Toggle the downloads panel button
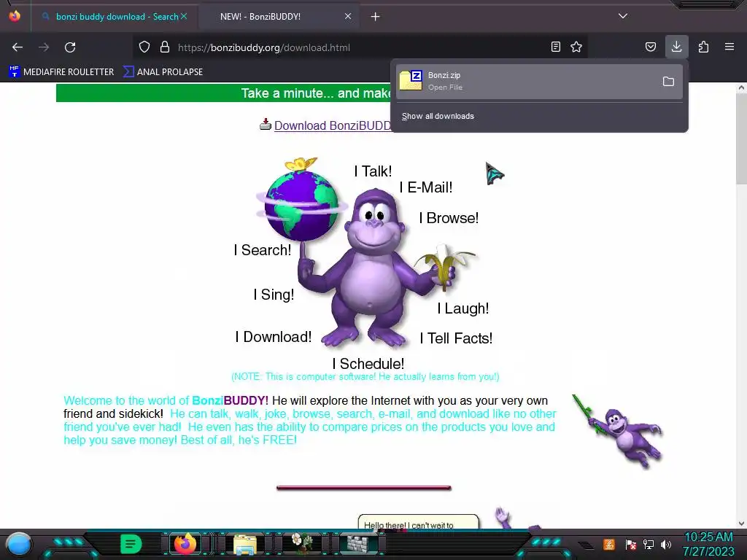This screenshot has width=747, height=560. tap(676, 47)
